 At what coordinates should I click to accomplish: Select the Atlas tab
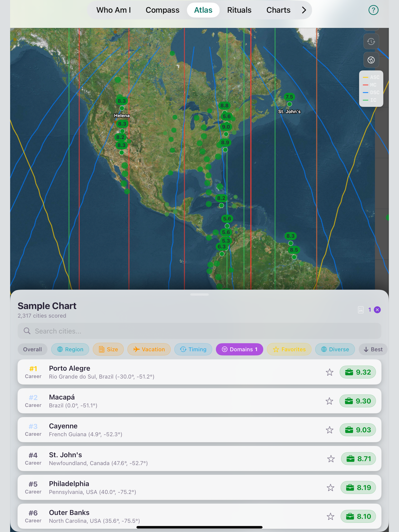point(203,10)
